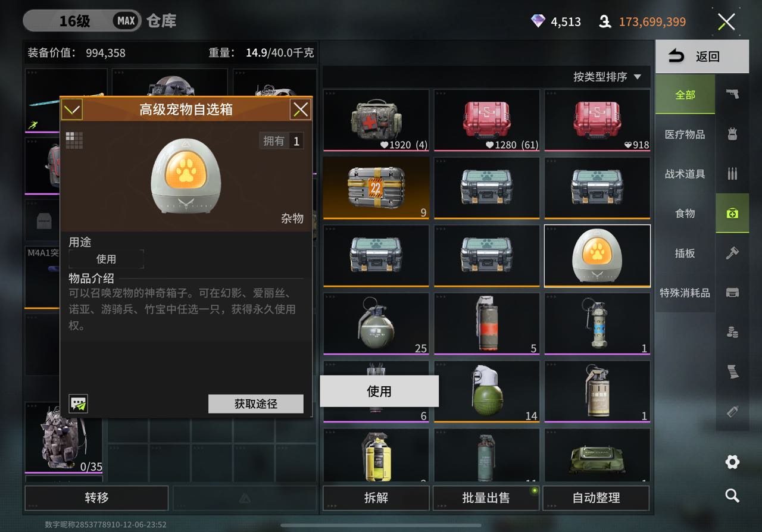Open settings gear in the sidebar
This screenshot has height=532, width=762.
pos(732,462)
